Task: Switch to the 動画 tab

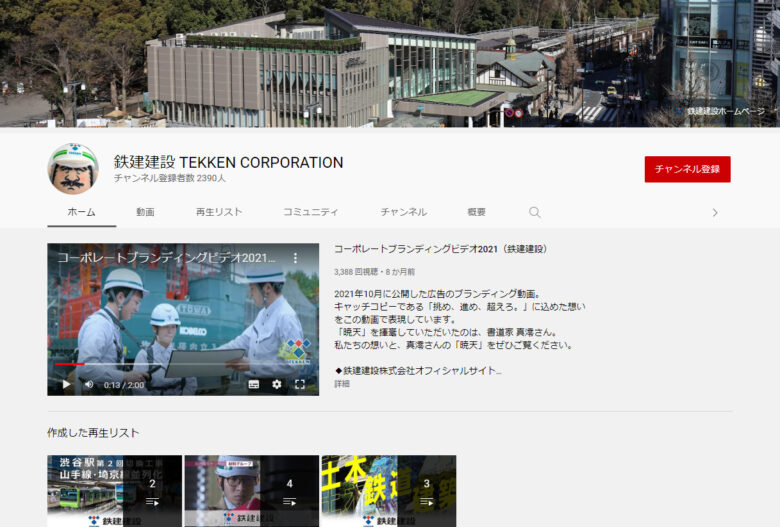Action: [x=145, y=212]
